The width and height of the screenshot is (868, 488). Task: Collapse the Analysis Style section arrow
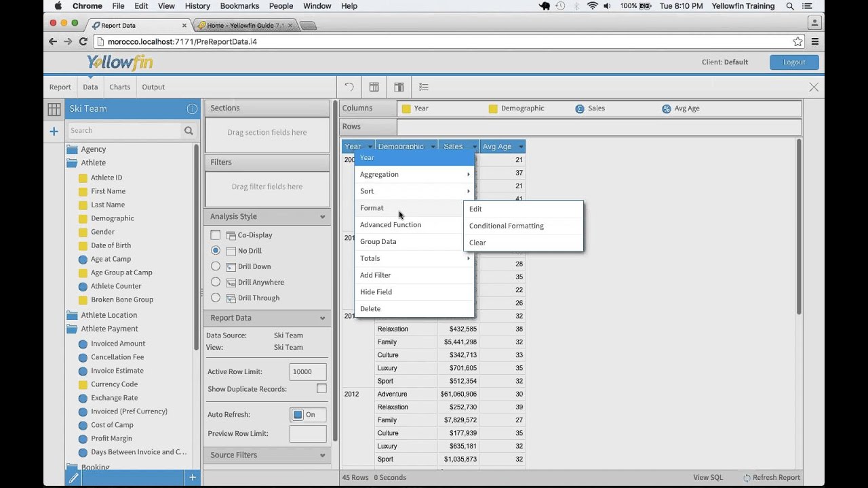(323, 217)
